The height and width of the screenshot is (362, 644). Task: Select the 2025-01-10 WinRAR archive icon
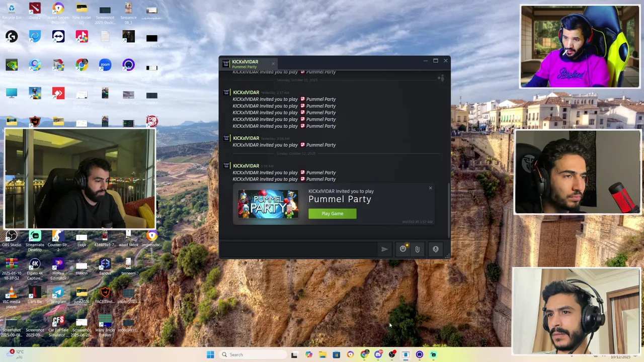12,269
